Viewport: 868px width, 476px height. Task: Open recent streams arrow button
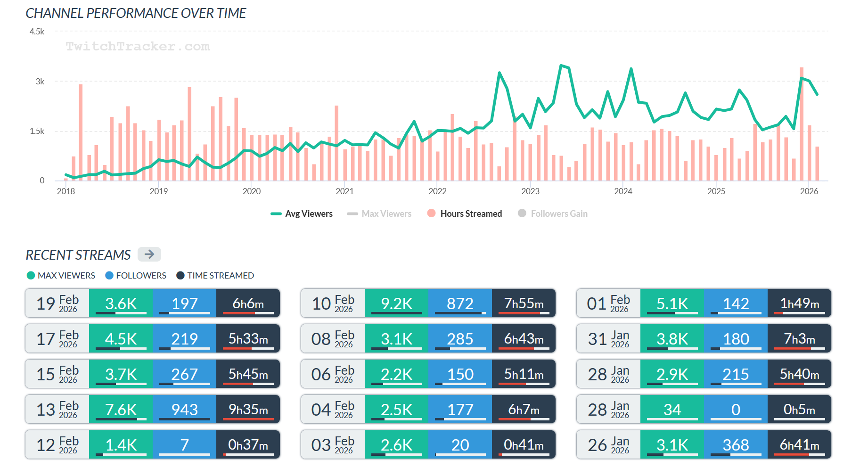[149, 254]
